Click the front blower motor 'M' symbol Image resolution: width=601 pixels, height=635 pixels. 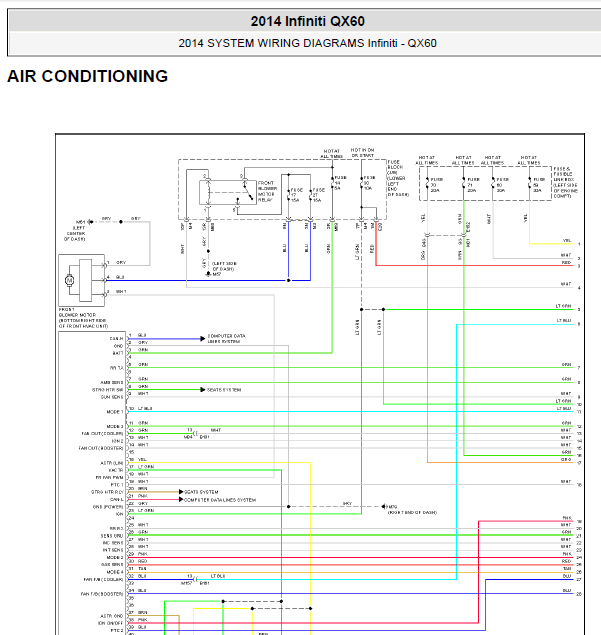(x=69, y=280)
